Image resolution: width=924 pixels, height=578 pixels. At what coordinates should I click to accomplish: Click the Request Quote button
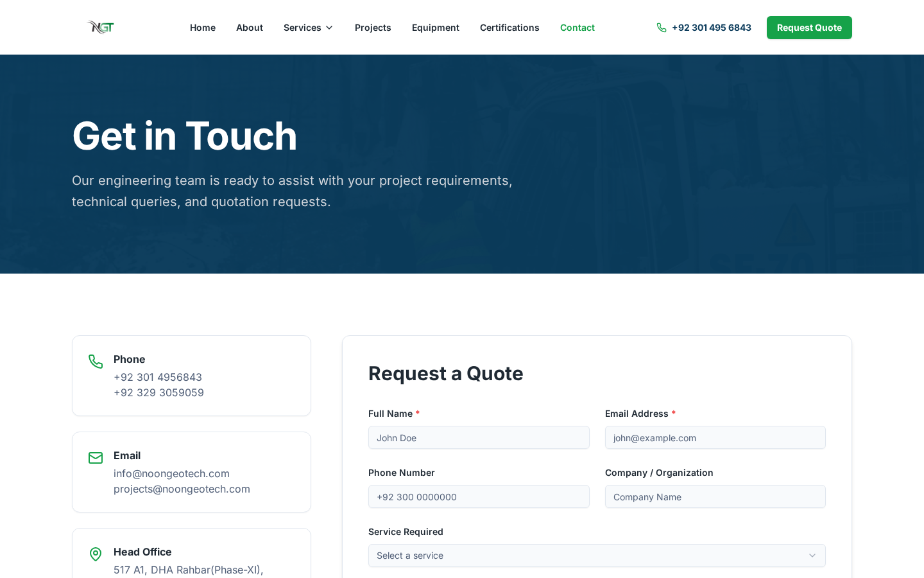click(x=809, y=28)
